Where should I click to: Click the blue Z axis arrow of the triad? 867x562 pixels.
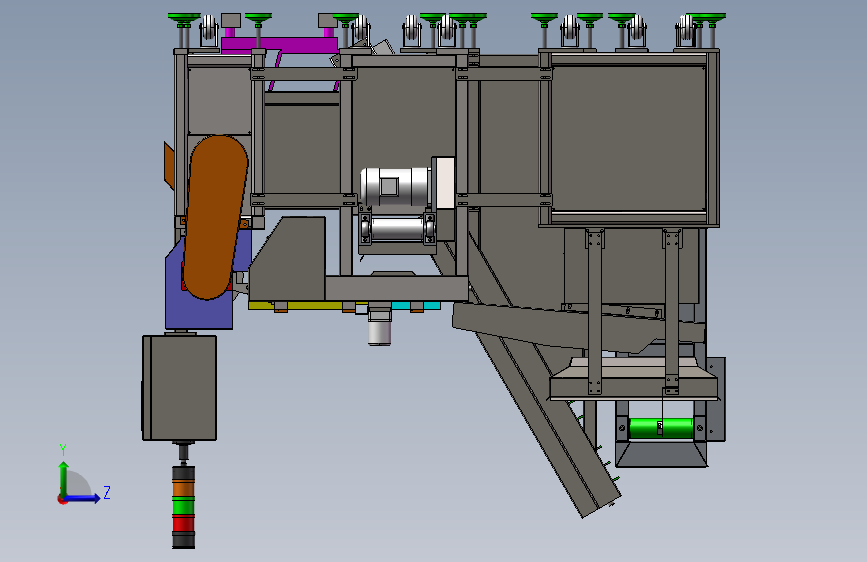(x=83, y=498)
